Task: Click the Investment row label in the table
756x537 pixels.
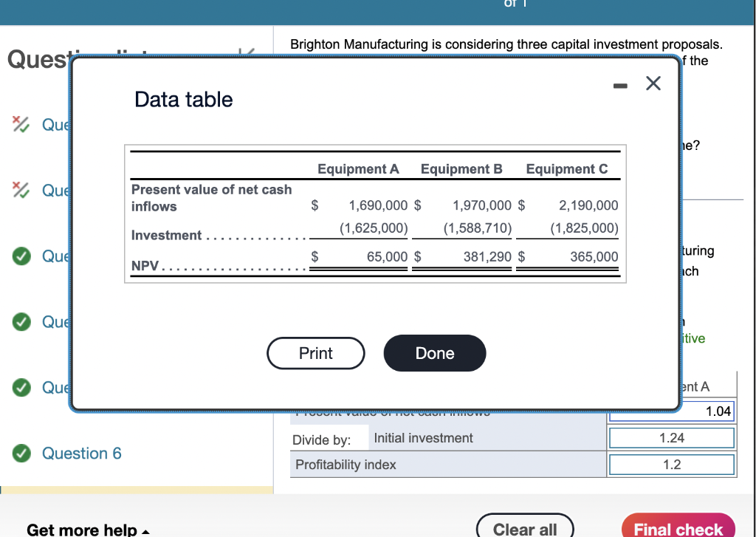Action: [166, 236]
